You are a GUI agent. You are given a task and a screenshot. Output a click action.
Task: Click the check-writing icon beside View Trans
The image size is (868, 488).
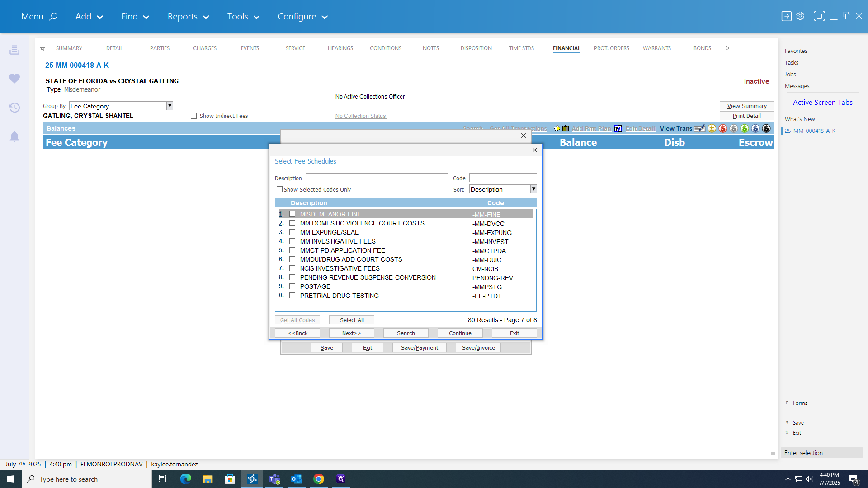(x=699, y=129)
